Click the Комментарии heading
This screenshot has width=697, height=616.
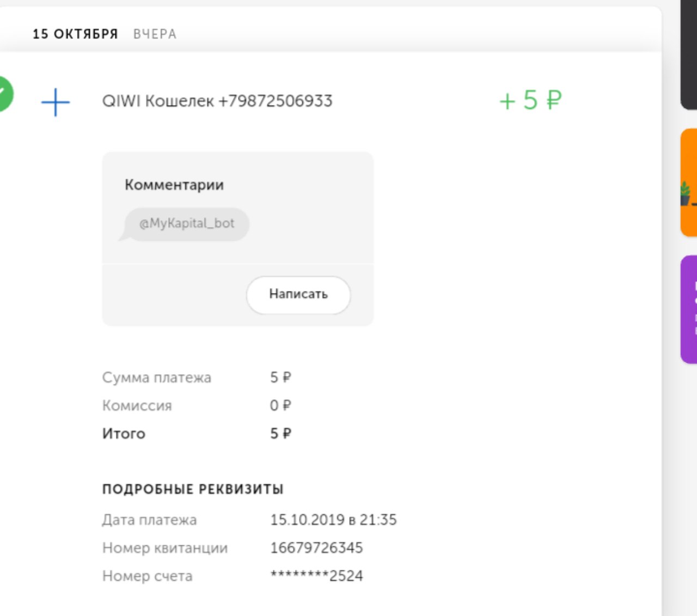click(x=174, y=185)
